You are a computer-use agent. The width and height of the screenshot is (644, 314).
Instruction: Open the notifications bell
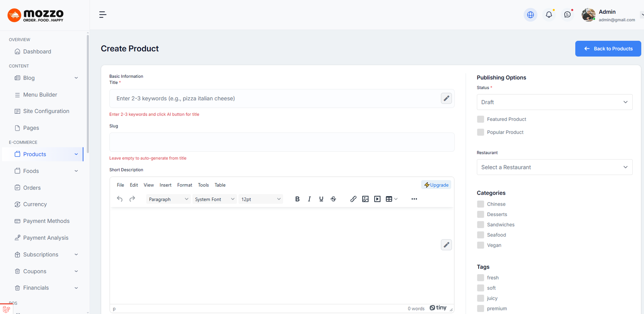(549, 15)
